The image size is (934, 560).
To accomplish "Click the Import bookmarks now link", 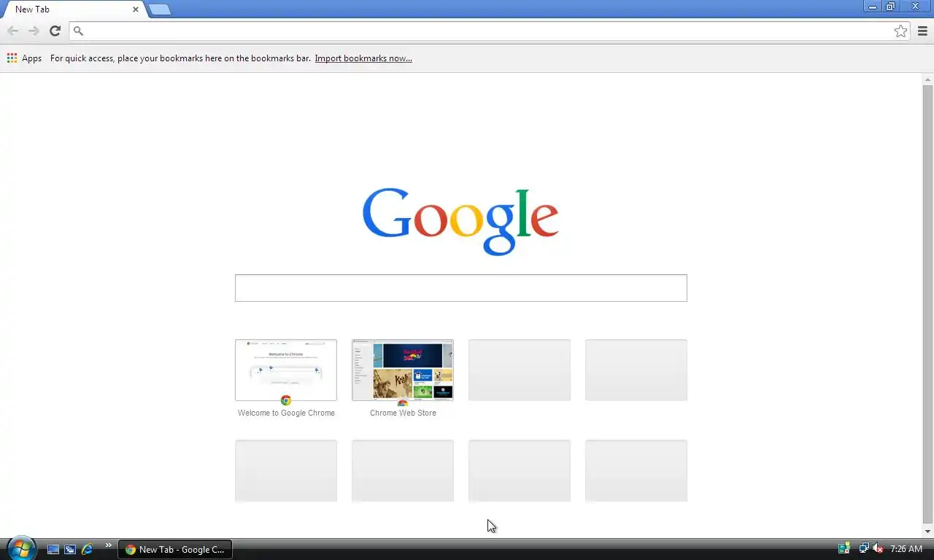I will point(363,58).
